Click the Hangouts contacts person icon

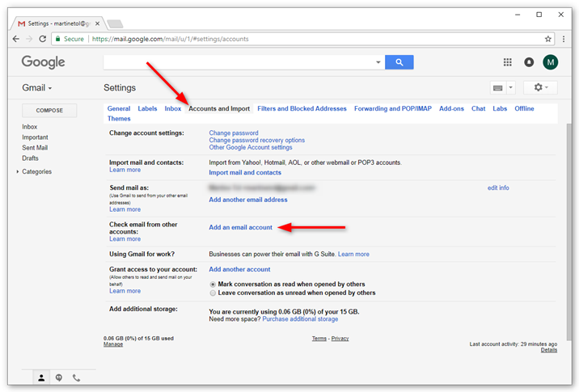tap(41, 377)
